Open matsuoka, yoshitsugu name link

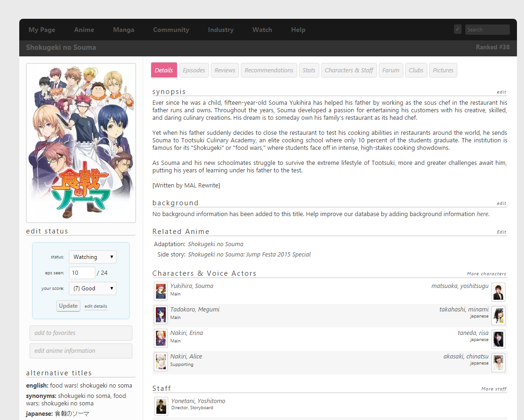[x=460, y=286]
